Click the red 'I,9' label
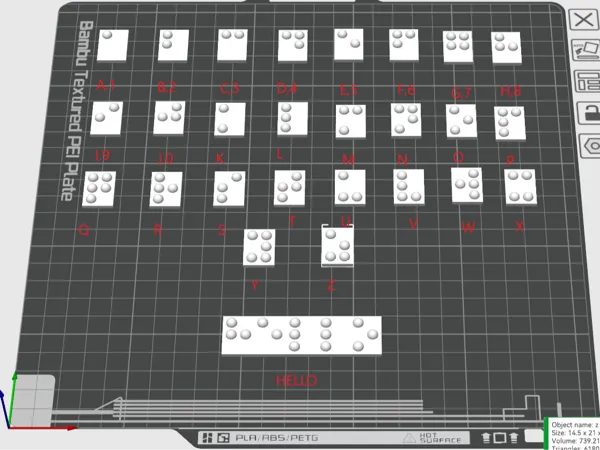The height and width of the screenshot is (450, 600). [103, 155]
